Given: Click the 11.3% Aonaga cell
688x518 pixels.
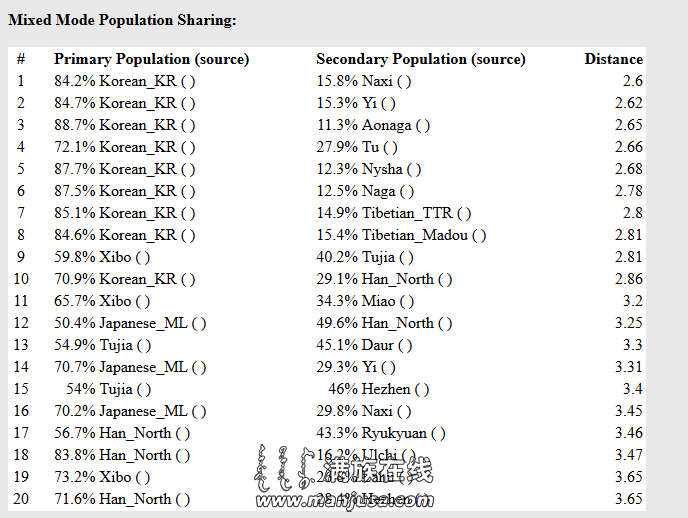Looking at the screenshot, I should (373, 125).
